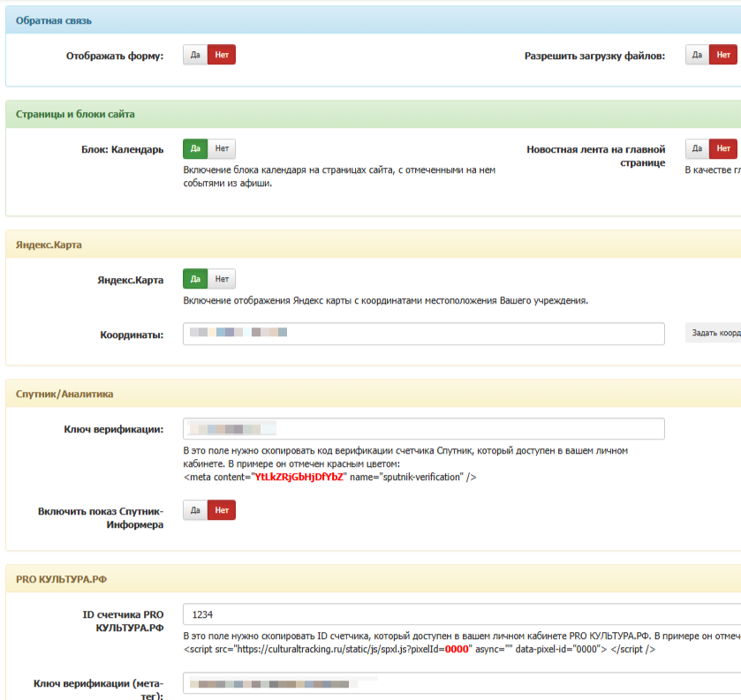Viewport: 741px width, 700px height.
Task: Enable 'Разрешить загрузку файлов' with Да
Action: click(x=697, y=55)
